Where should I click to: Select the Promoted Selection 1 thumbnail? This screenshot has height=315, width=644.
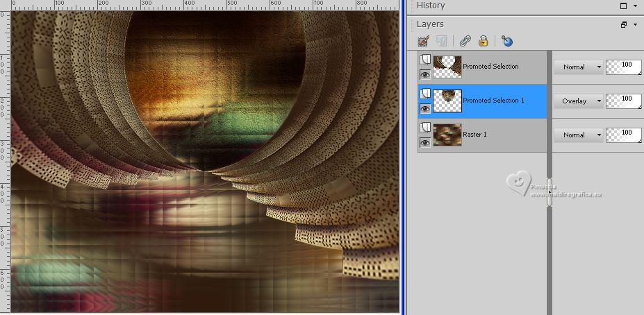(447, 101)
